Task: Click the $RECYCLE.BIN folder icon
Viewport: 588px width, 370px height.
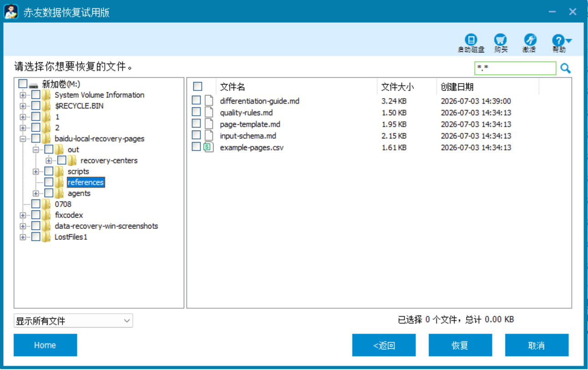Action: 46,106
